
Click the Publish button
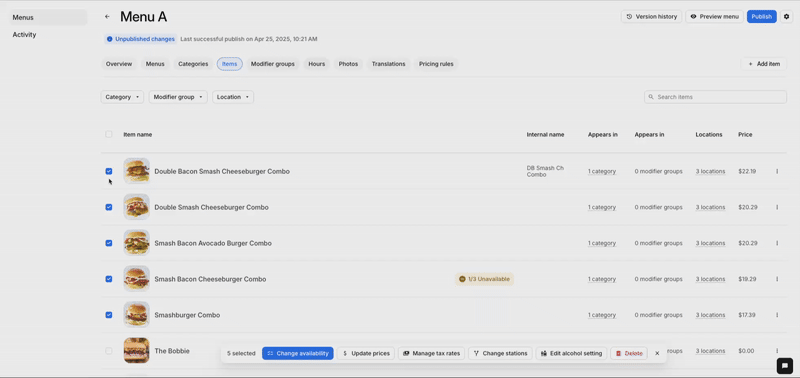pos(762,17)
